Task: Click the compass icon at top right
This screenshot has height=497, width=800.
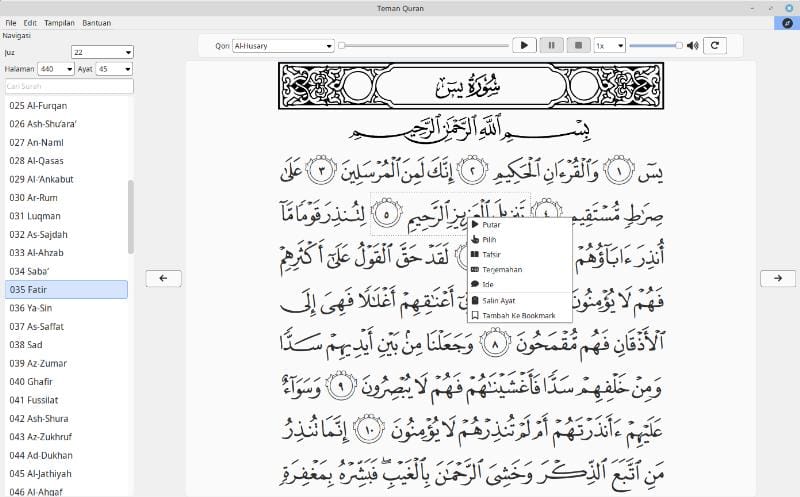Action: [x=787, y=23]
